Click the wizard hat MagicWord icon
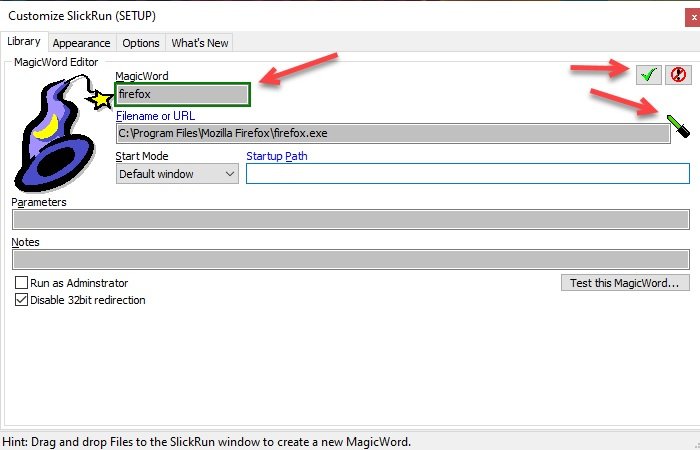 [x=62, y=133]
